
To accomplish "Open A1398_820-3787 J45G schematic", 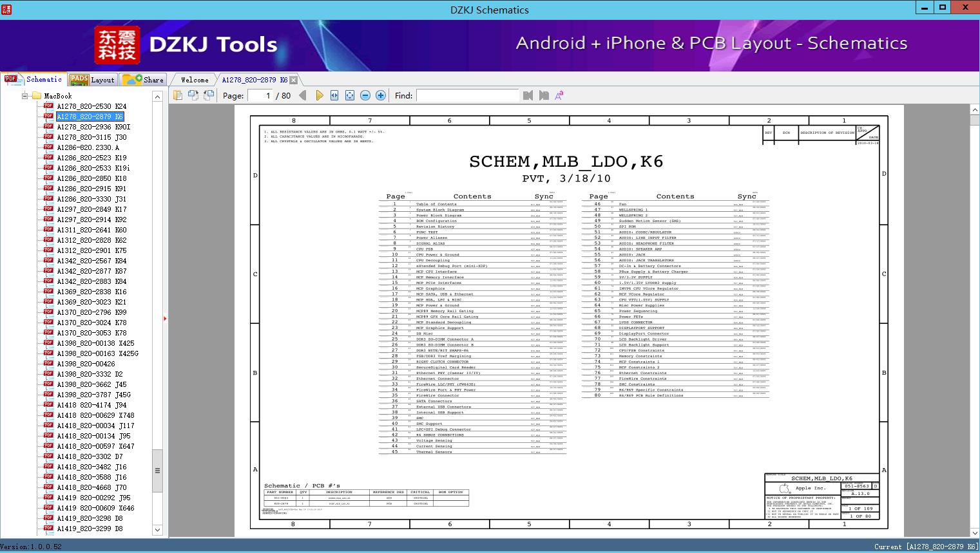I will (93, 395).
